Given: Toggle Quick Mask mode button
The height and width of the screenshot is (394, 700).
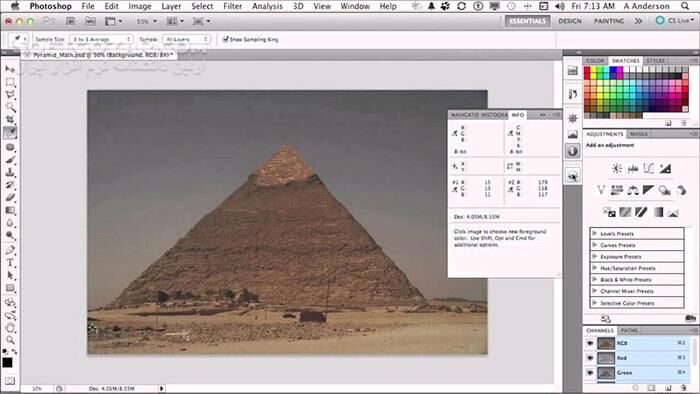Looking at the screenshot, I should coord(10,381).
